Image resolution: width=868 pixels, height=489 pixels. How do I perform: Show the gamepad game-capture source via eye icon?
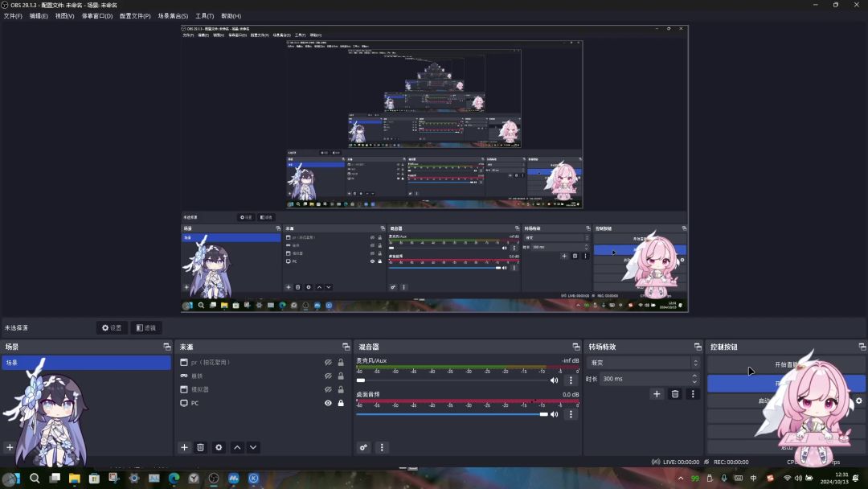[328, 376]
